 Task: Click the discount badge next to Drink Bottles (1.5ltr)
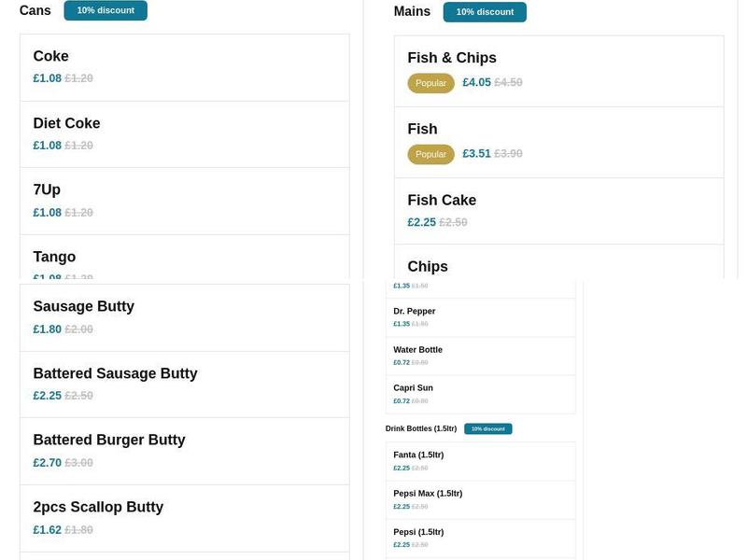pos(488,428)
